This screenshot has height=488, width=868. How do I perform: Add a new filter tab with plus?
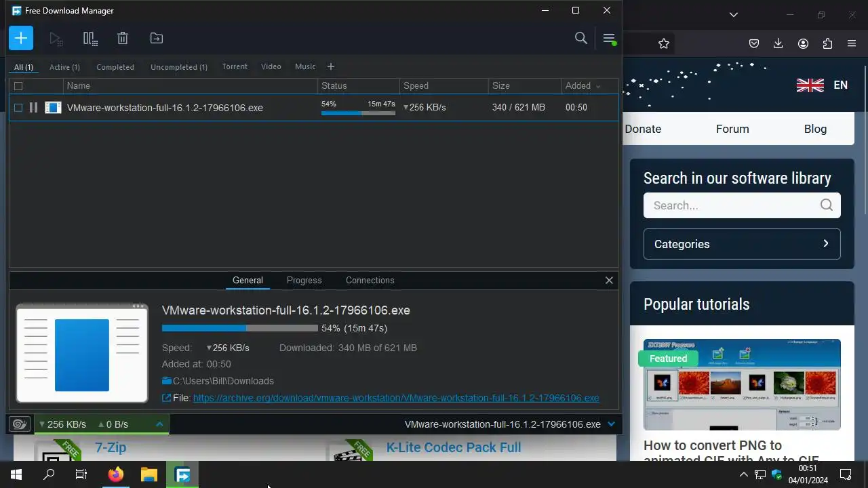coord(331,66)
